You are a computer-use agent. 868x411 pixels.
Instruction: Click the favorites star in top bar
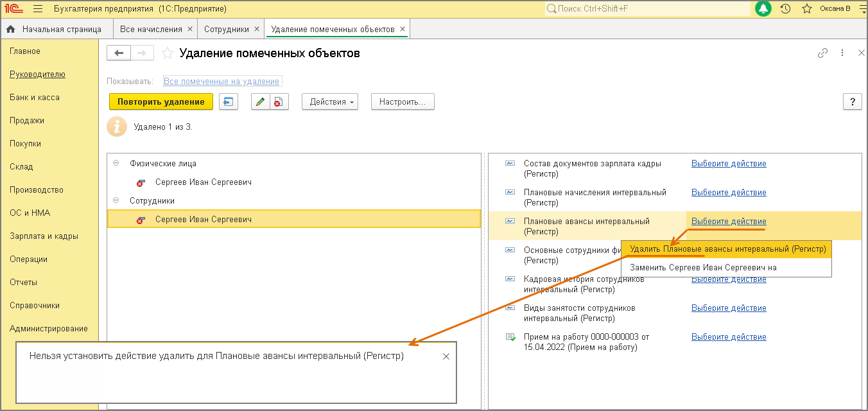point(807,9)
